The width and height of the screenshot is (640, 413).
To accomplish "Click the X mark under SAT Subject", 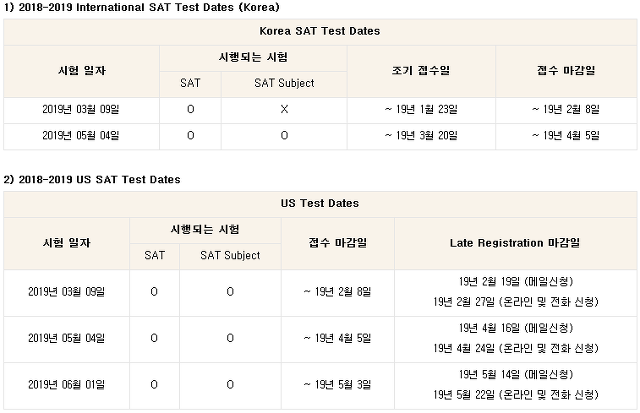I will pyautogui.click(x=284, y=109).
